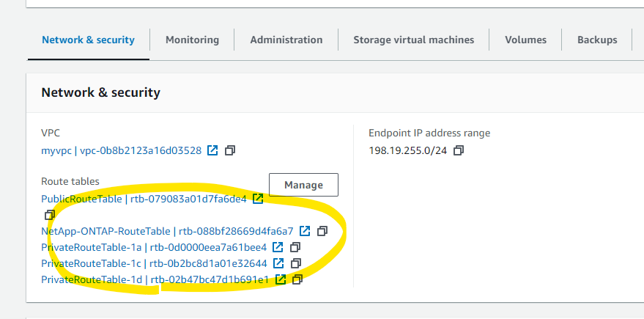Click the Manage route tables button

[x=303, y=185]
